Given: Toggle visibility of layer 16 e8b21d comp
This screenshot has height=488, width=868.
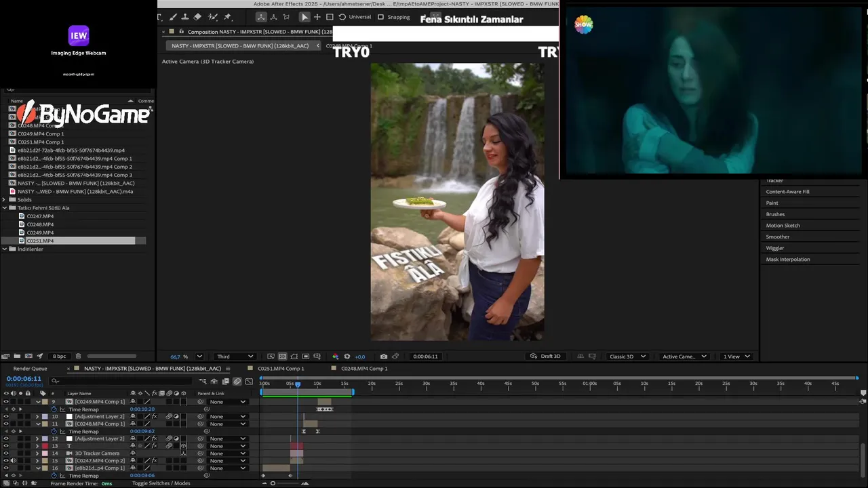Looking at the screenshot, I should click(x=6, y=468).
